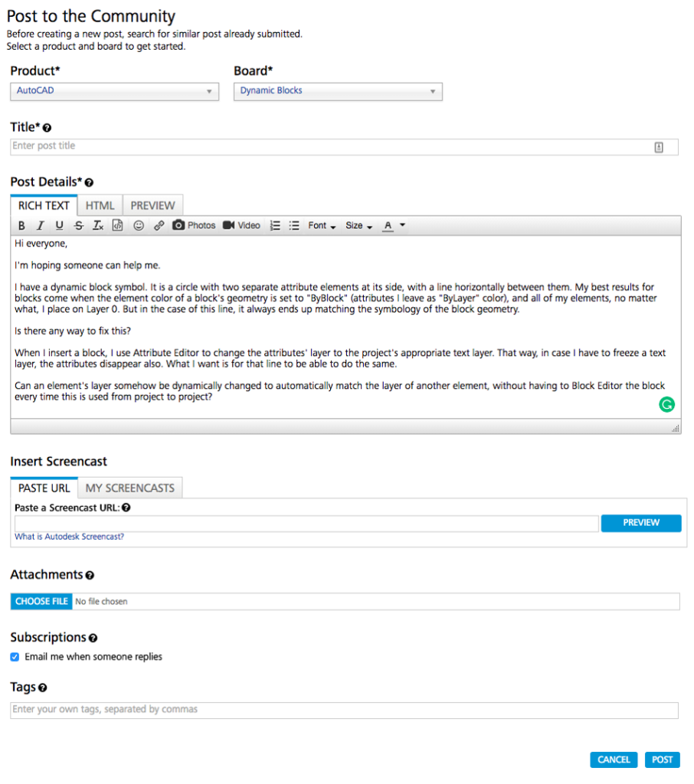Click the post title input field
Screen dimensions: 694x784
329,146
